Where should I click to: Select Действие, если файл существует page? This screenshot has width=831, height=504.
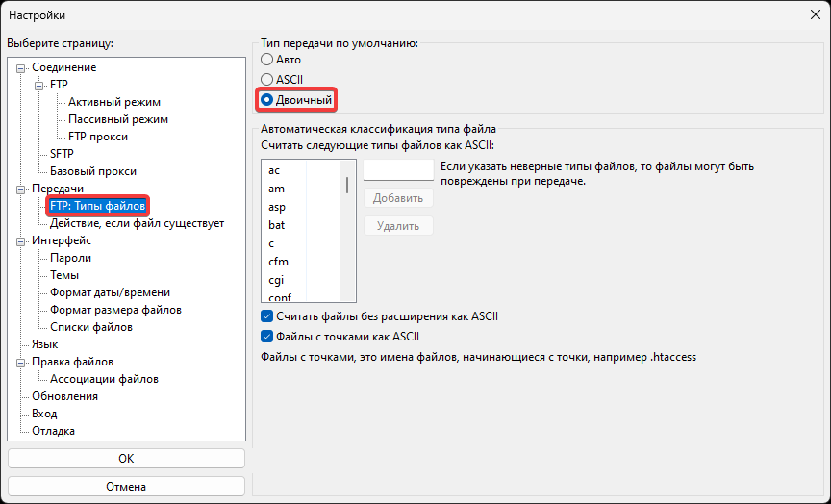coord(137,223)
